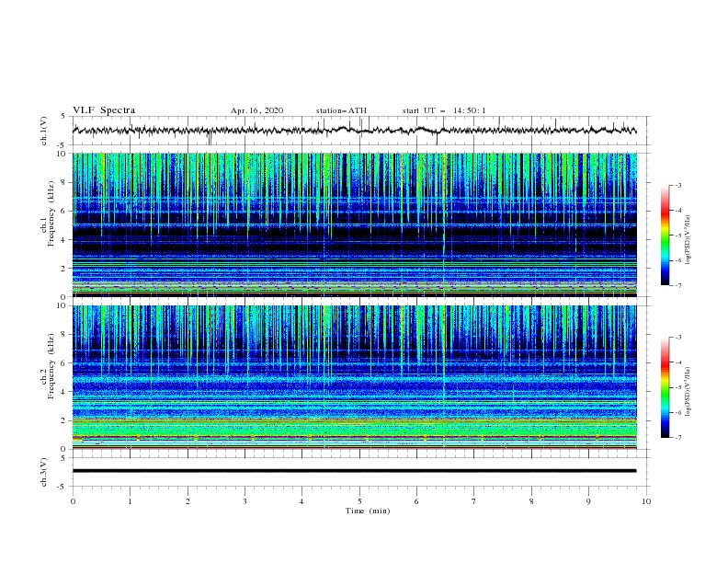Select the date text "Apr. 16, 2020"
The image size is (728, 563).
(256, 110)
